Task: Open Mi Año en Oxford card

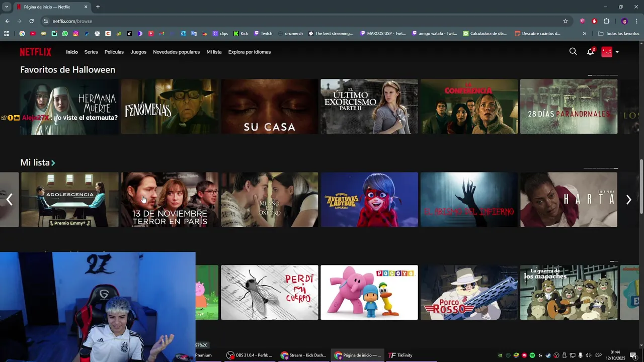Action: point(269,200)
